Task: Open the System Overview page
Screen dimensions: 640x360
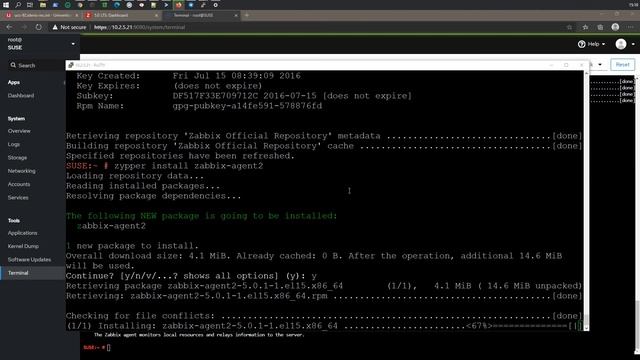Action: point(19,131)
